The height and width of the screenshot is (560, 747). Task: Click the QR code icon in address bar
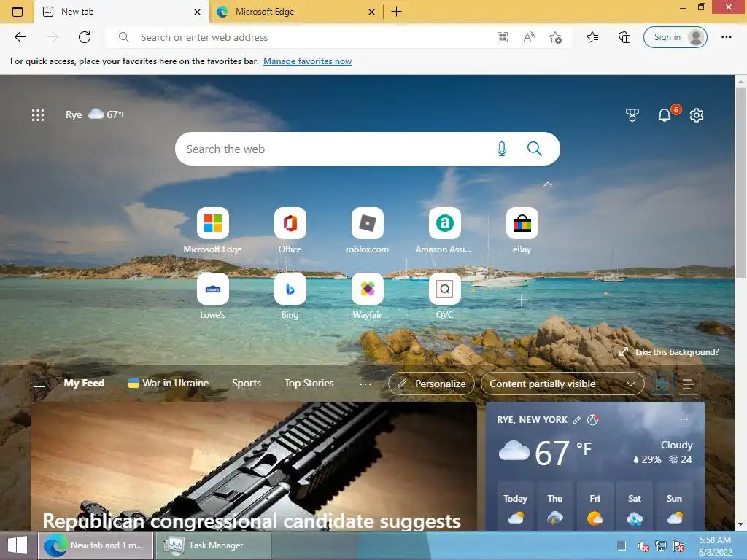502,37
